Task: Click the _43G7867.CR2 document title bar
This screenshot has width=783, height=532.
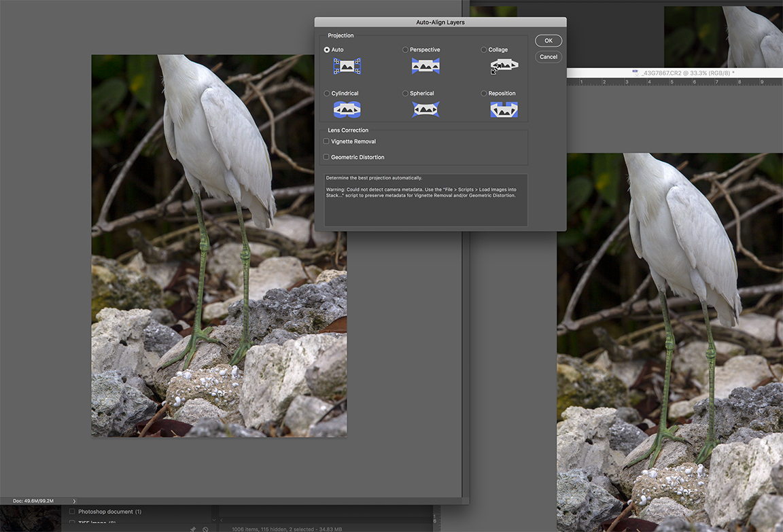Action: pos(686,73)
